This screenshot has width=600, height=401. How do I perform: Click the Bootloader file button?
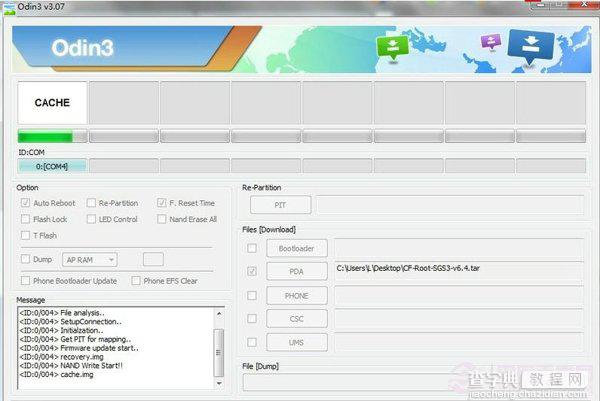coord(297,248)
